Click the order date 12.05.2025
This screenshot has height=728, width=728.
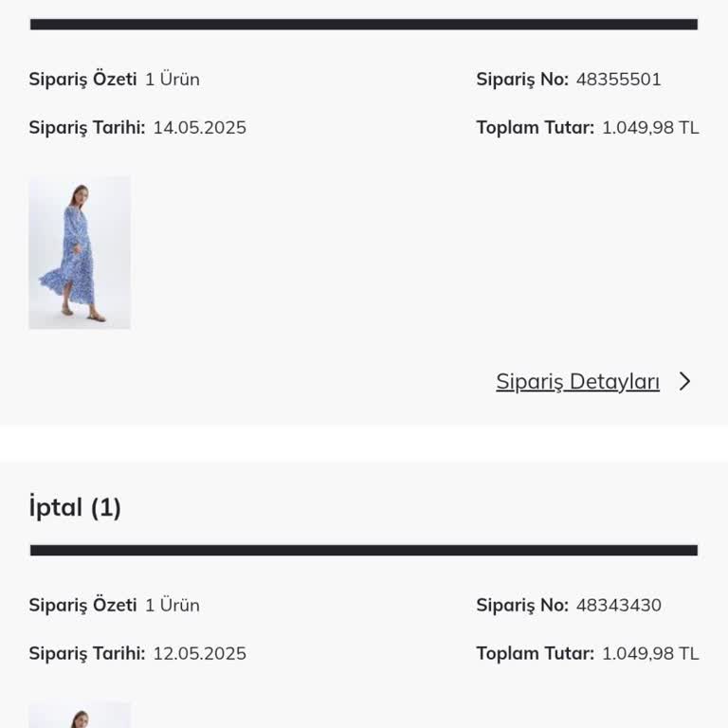[199, 654]
